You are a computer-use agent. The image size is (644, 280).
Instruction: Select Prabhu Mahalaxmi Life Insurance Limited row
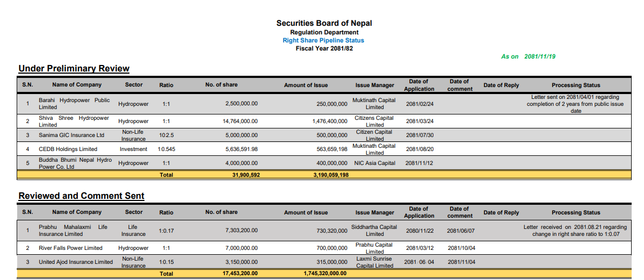coord(324,231)
